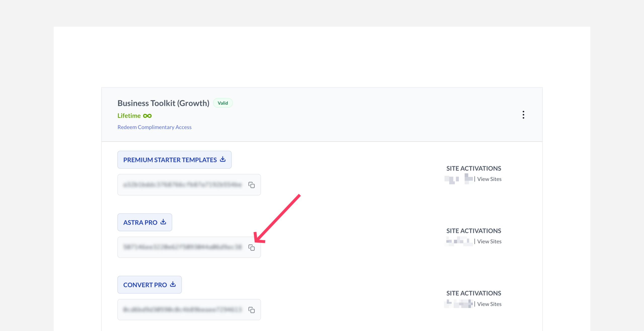Screen dimensions: 644x331
Task: Copy the Premium Starter Templates license key
Action: [251, 185]
